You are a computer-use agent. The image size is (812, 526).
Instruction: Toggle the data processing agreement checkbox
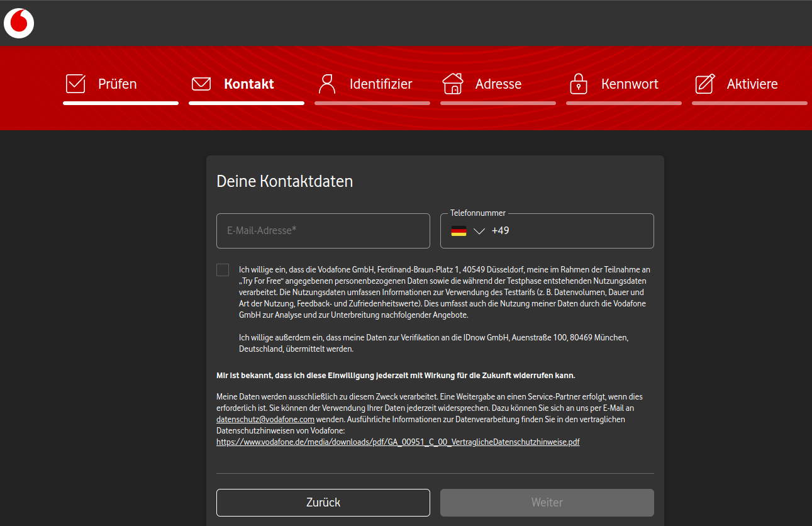point(223,269)
